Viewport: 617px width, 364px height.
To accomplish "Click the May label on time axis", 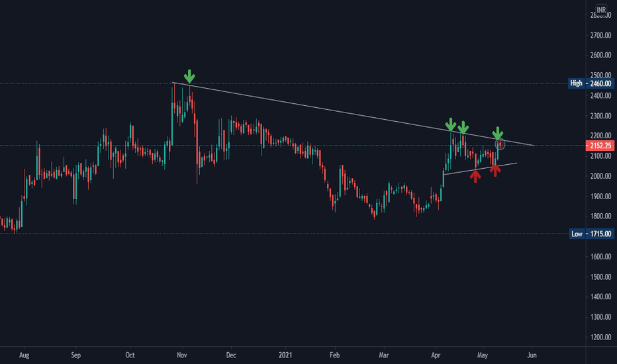I will pyautogui.click(x=483, y=355).
